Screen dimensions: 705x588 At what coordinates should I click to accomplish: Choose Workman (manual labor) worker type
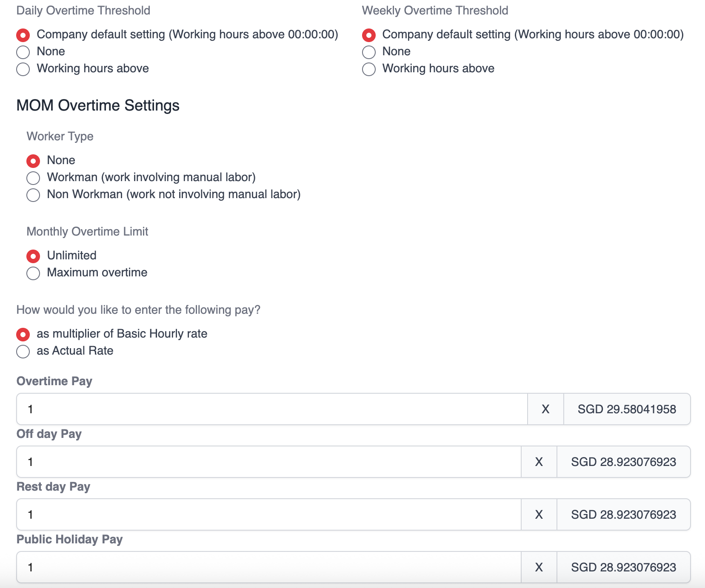click(x=33, y=178)
